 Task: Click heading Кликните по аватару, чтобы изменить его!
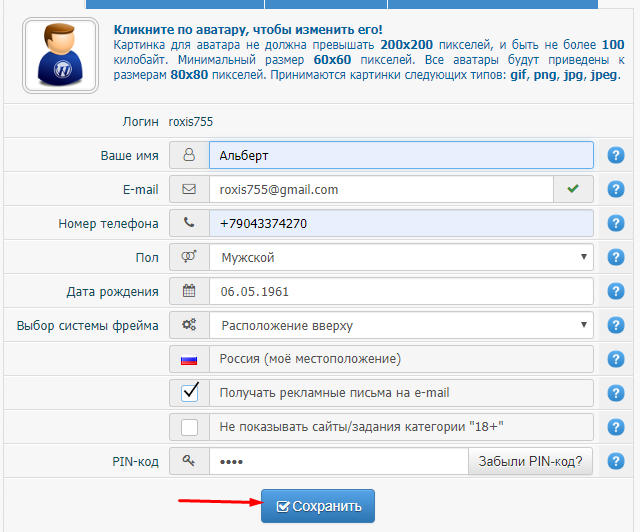248,30
